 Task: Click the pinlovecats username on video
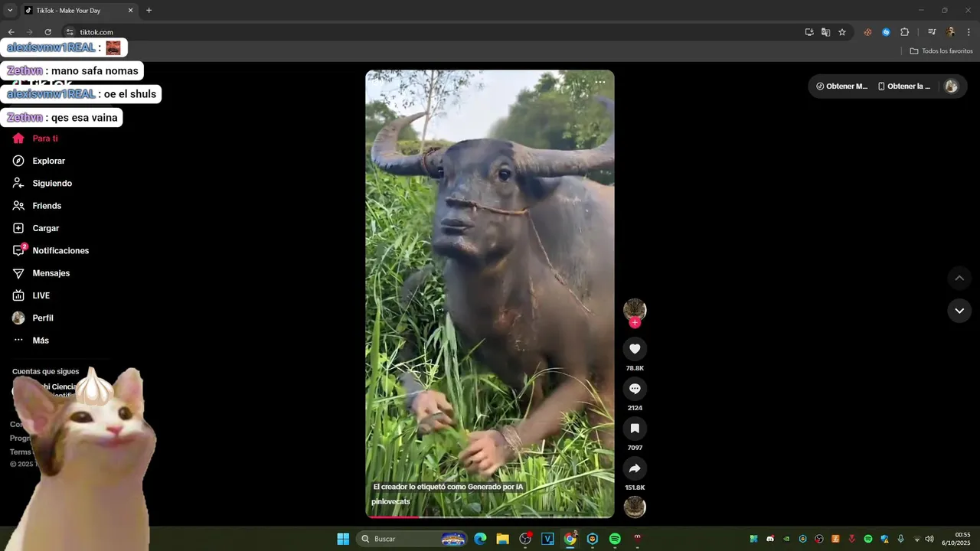pyautogui.click(x=390, y=501)
